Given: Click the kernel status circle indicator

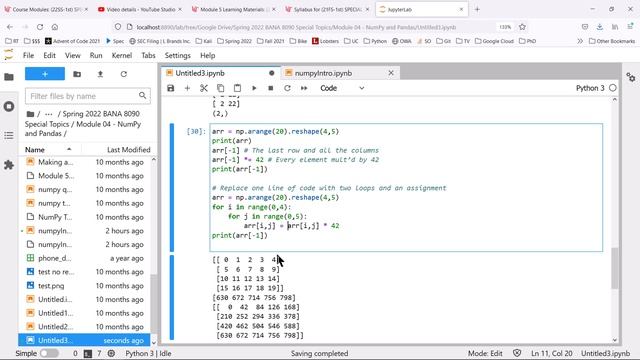Looking at the screenshot, I should (613, 88).
